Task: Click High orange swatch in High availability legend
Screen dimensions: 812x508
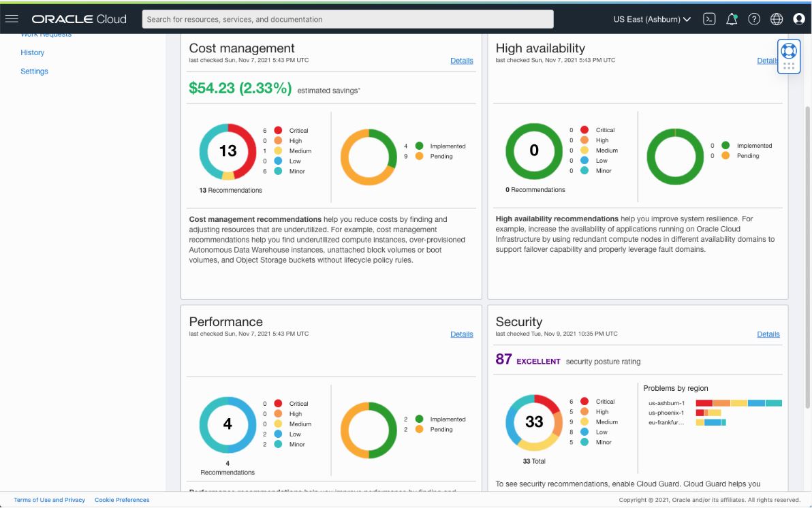Action: tap(584, 140)
